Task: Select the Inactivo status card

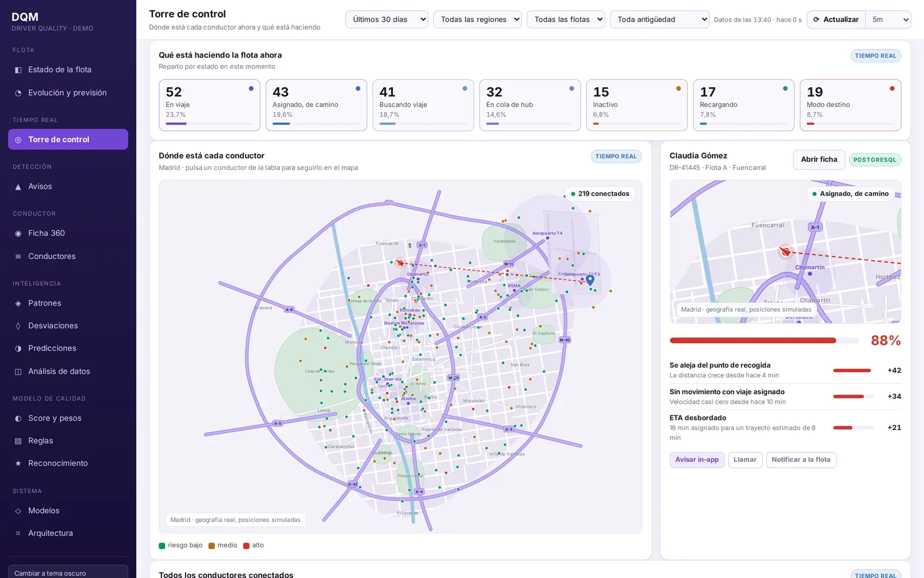Action: coord(637,105)
